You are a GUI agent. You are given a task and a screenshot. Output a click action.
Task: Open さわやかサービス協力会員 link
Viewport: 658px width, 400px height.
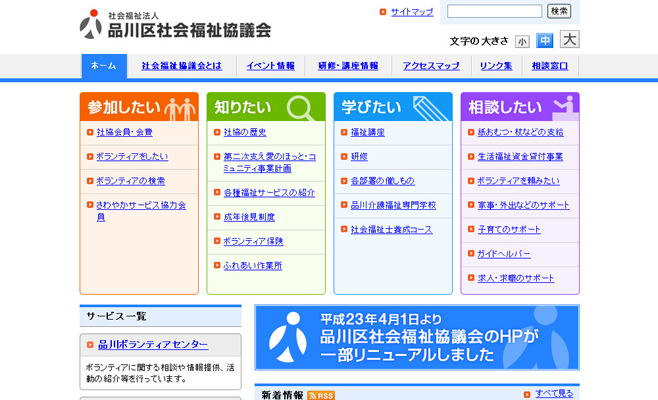(x=141, y=211)
